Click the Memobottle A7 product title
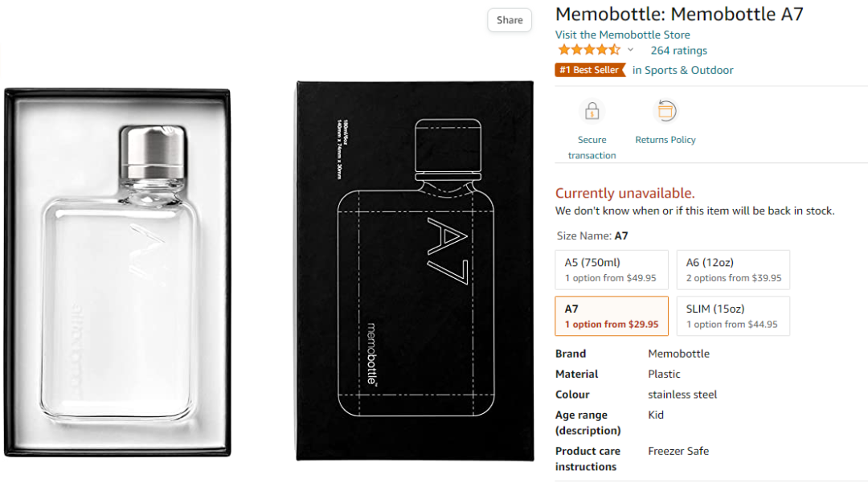 (x=679, y=14)
